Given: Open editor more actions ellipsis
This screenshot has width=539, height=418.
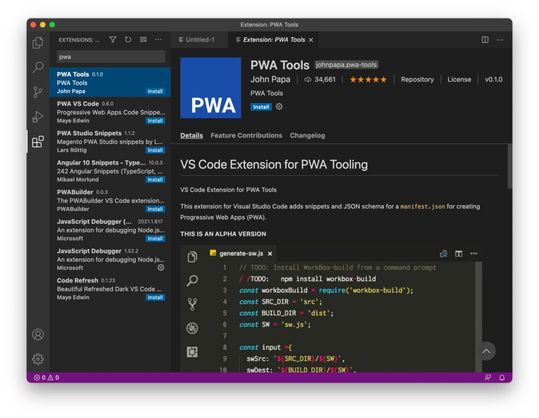Looking at the screenshot, I should (500, 40).
